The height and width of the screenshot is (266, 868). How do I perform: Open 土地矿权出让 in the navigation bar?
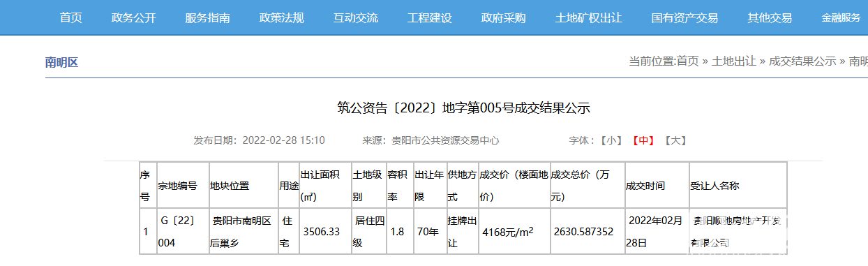[x=589, y=17]
